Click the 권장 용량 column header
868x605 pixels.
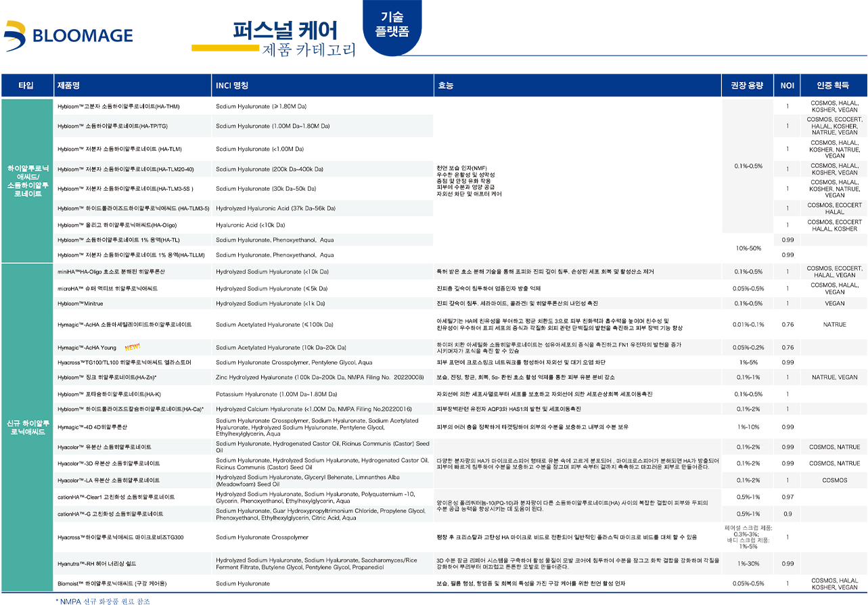pos(747,85)
